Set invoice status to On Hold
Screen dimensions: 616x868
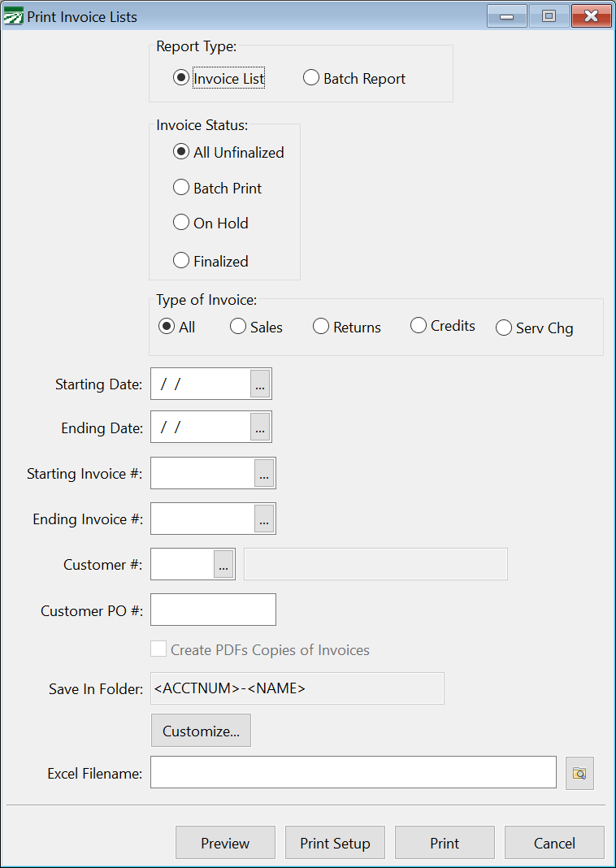(x=181, y=223)
